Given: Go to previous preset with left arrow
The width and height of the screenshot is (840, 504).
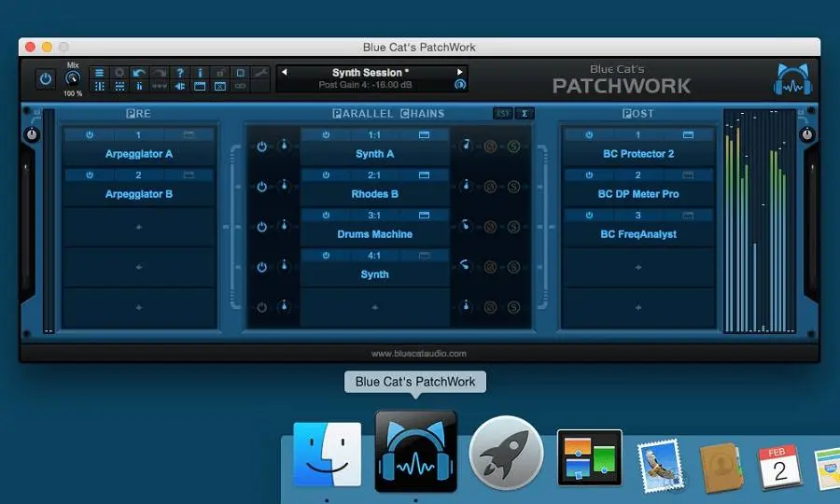Looking at the screenshot, I should point(285,72).
